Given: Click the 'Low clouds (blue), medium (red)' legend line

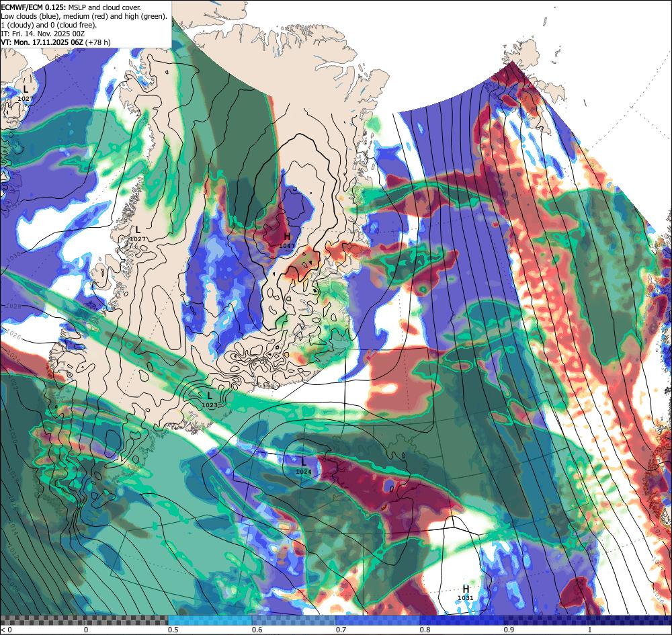Looking at the screenshot, I should [x=83, y=16].
